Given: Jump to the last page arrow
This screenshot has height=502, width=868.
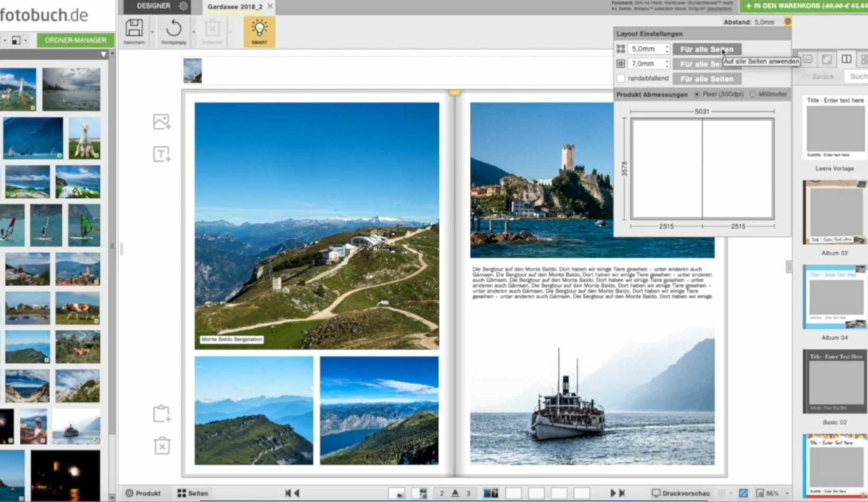Looking at the screenshot, I should (x=622, y=493).
